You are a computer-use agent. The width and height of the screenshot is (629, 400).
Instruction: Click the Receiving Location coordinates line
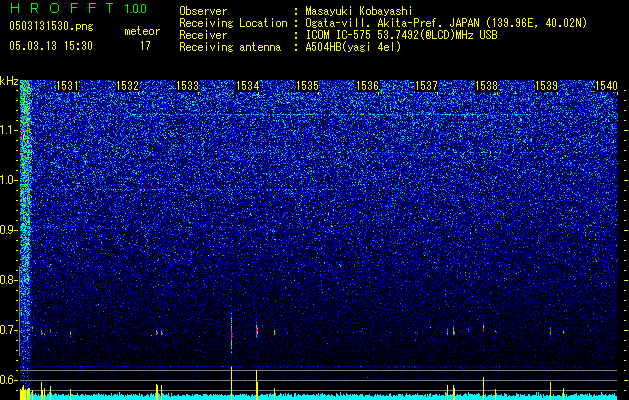[x=448, y=23]
